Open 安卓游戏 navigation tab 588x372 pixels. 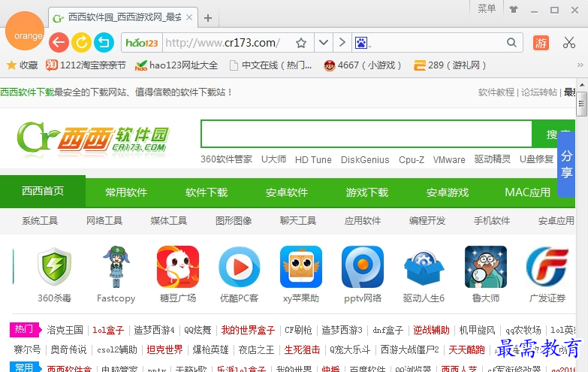(x=448, y=192)
